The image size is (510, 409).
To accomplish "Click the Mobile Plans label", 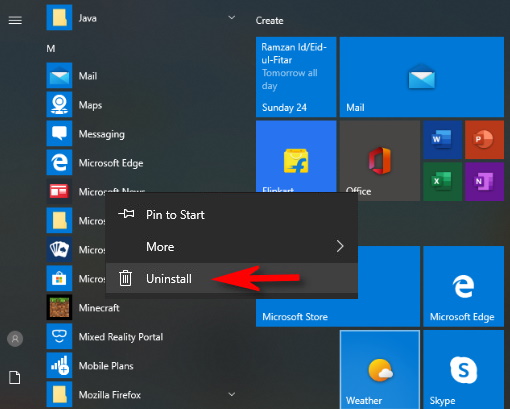I will [106, 366].
